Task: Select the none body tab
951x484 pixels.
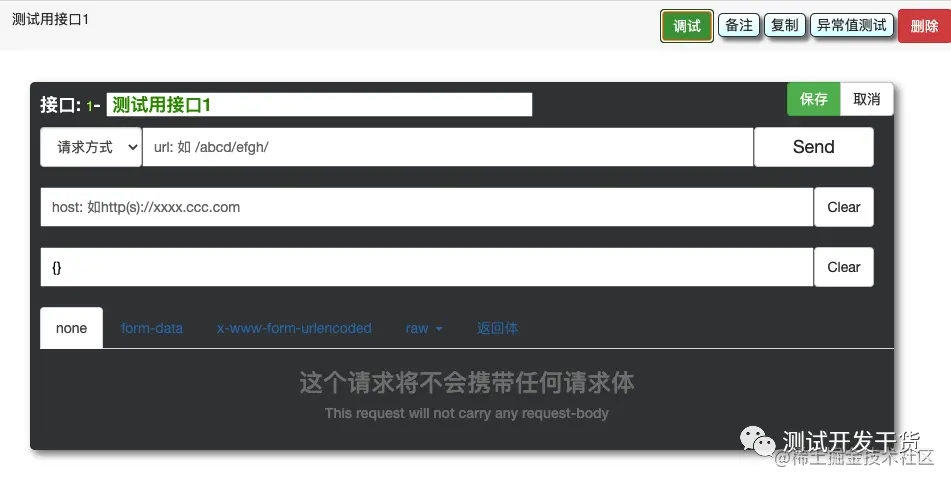Action: tap(72, 328)
